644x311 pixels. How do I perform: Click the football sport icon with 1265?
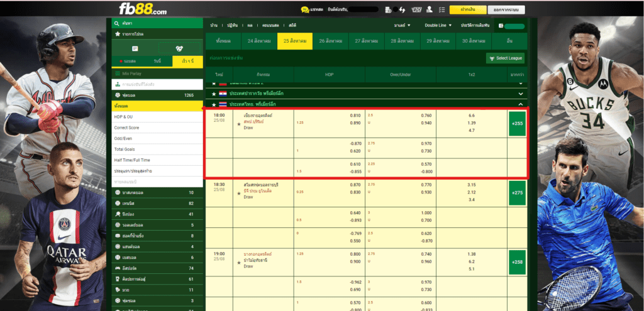click(x=118, y=95)
